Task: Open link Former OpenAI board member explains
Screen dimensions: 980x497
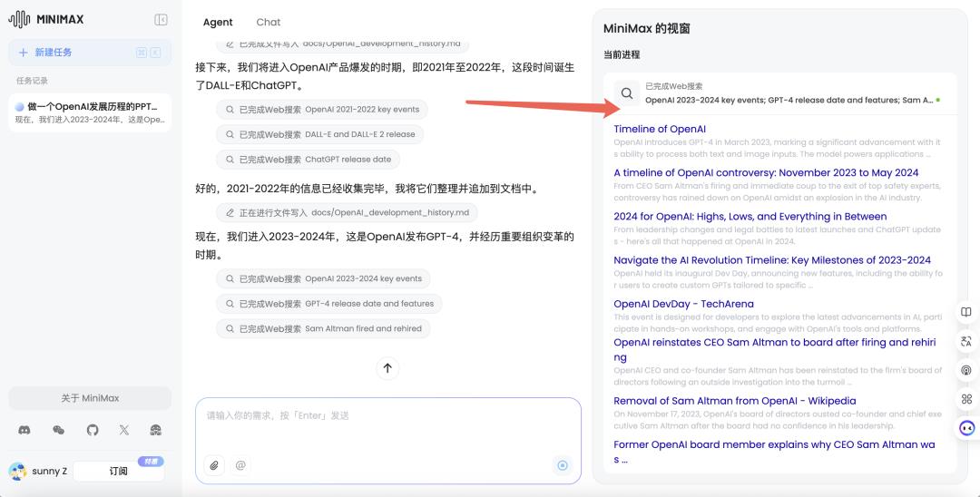Action: tap(774, 452)
